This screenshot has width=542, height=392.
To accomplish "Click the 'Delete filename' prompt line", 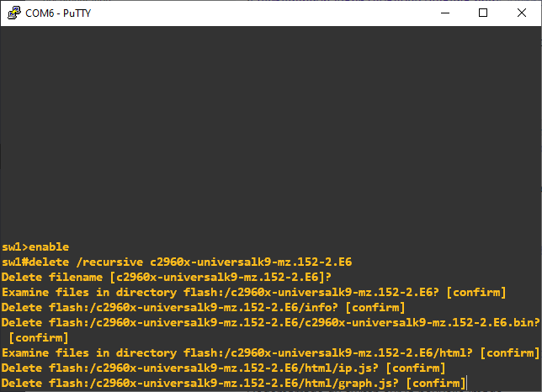I will [167, 277].
